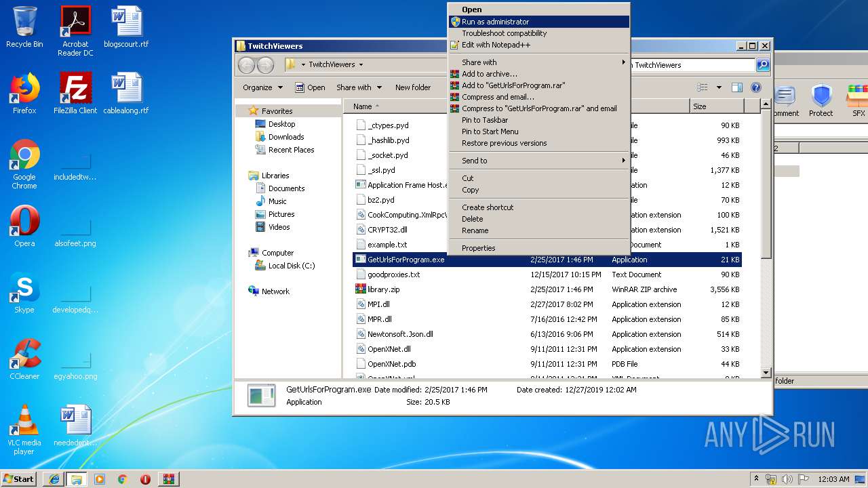
Task: Open Organize dropdown menu
Action: tap(262, 87)
